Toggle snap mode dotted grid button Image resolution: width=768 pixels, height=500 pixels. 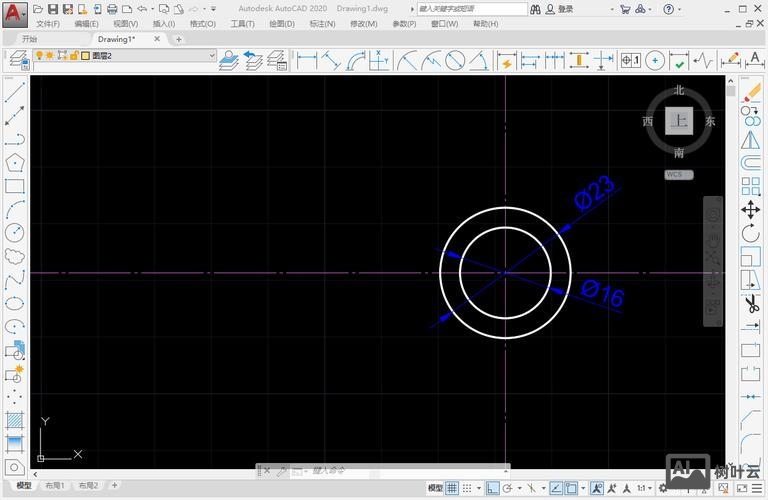pos(469,488)
